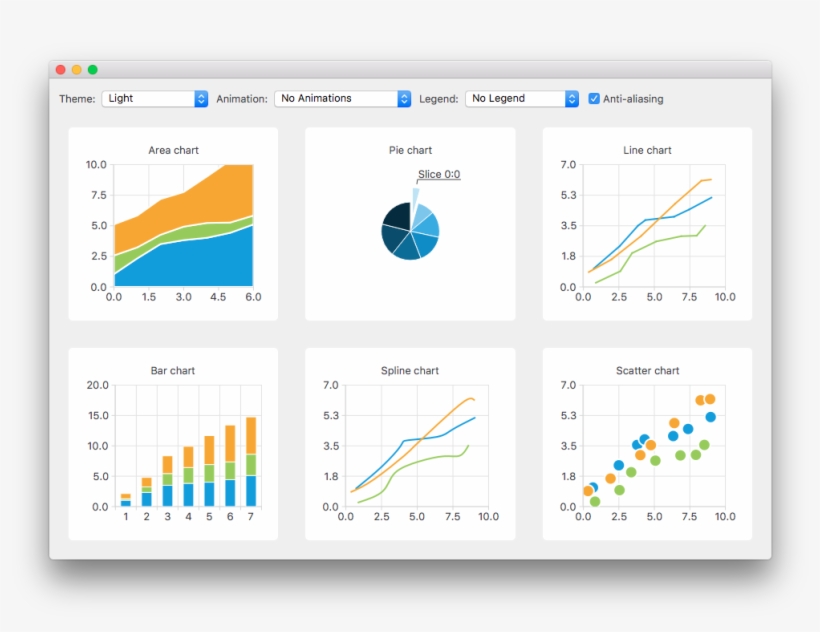820x632 pixels.
Task: Click the Slice 0:0 label
Action: click(438, 174)
